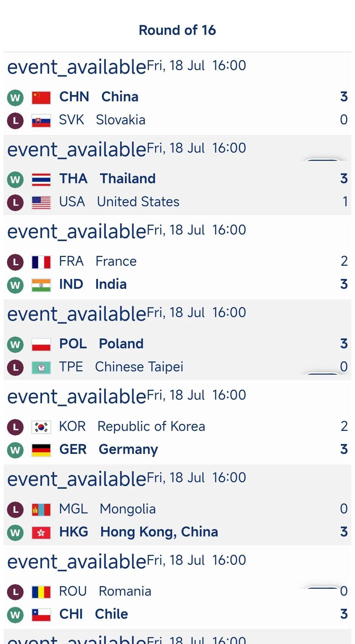Click the Slovakia flag icon
355x644 pixels.
tap(41, 121)
